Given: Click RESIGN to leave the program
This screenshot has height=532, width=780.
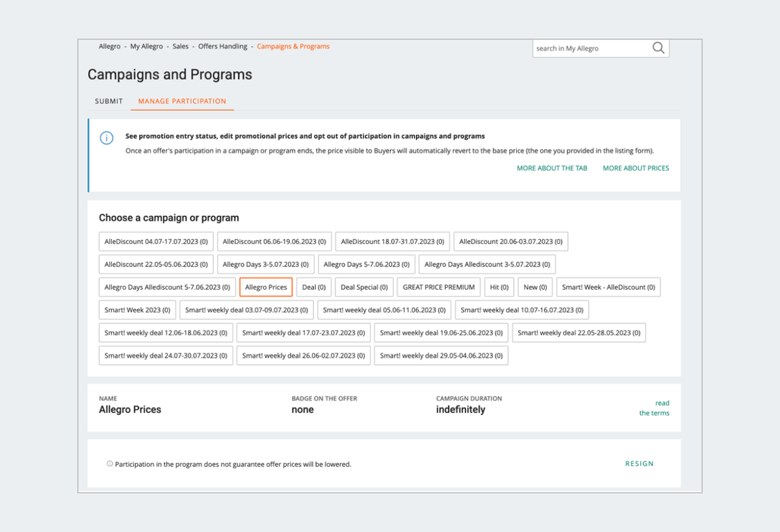Looking at the screenshot, I should pyautogui.click(x=640, y=464).
